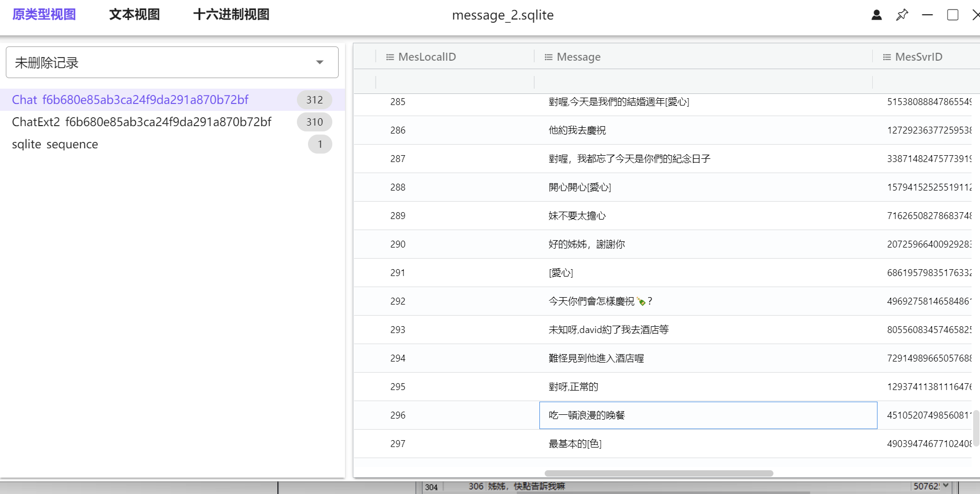Select the 吃一頓浪漫的晚餐 message cell
Image resolution: width=980 pixels, height=494 pixels.
[708, 415]
